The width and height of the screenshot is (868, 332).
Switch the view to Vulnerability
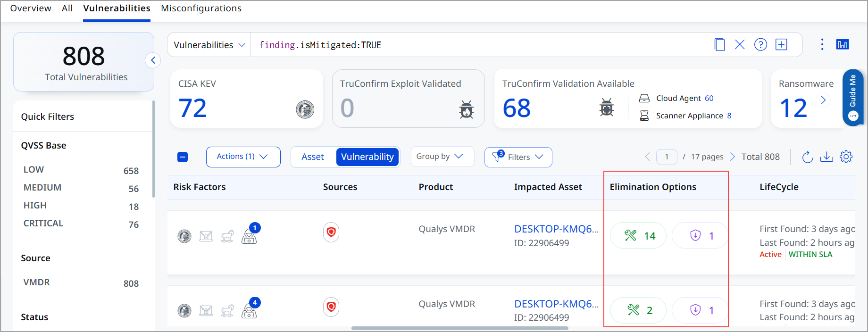coord(367,157)
